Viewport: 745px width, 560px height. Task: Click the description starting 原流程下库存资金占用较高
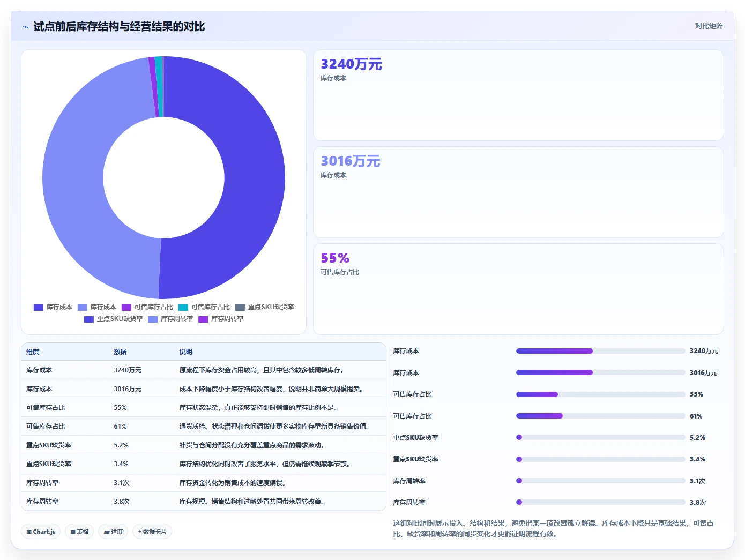[x=261, y=370]
